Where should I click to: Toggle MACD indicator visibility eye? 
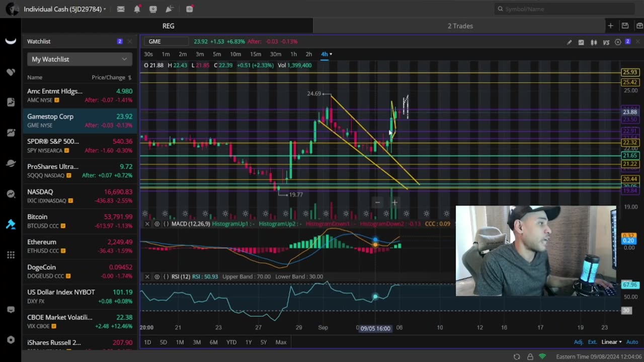click(x=157, y=224)
